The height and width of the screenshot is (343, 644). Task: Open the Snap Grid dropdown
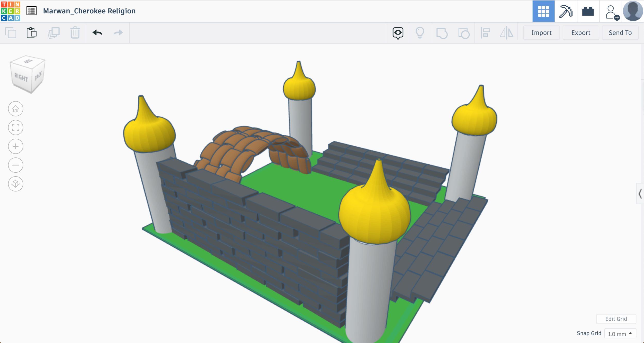pos(620,333)
